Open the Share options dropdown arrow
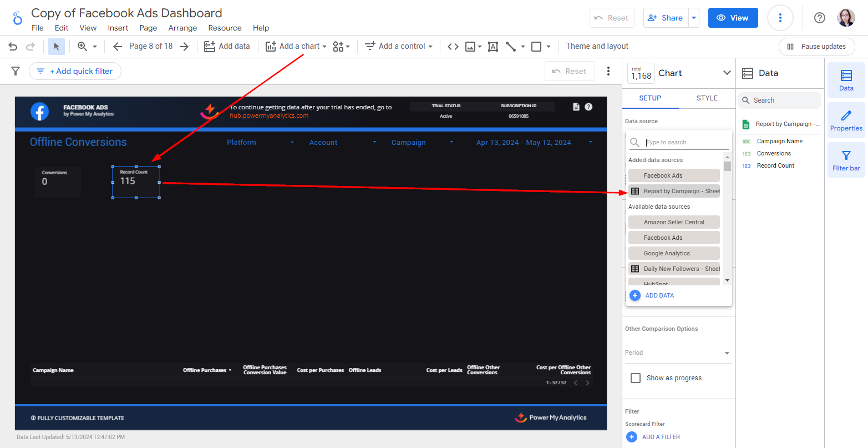Viewport: 868px width, 448px height. pos(693,18)
